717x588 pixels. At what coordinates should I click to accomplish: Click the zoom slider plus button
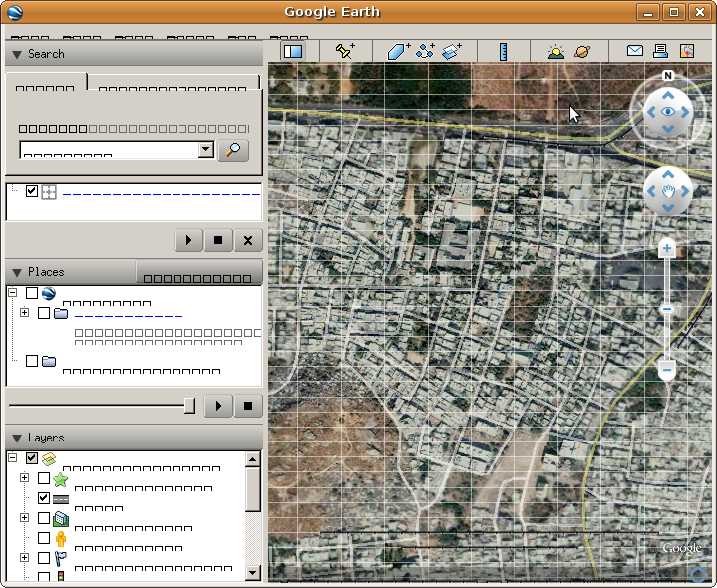tap(667, 249)
